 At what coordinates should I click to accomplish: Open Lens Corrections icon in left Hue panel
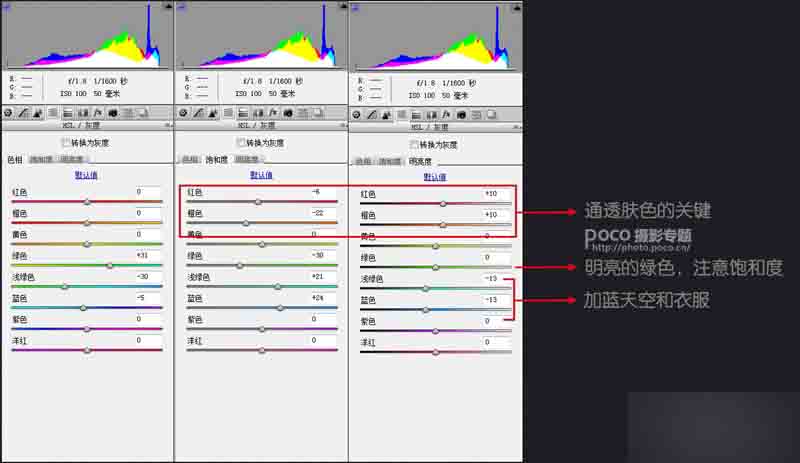click(x=83, y=113)
